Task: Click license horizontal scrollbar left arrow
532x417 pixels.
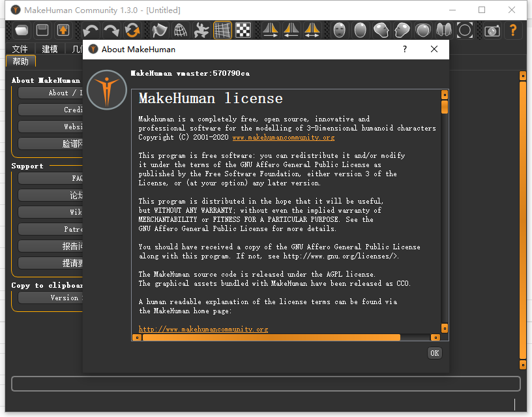Action: tap(137, 337)
